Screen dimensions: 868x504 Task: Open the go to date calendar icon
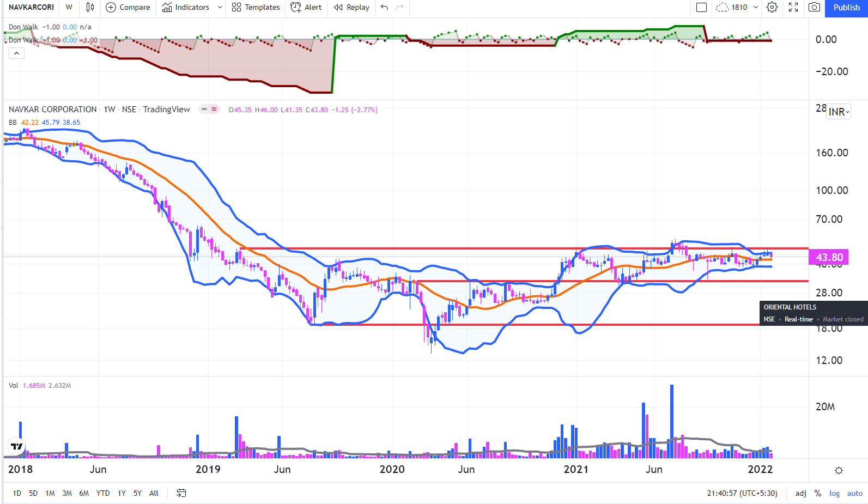[181, 493]
